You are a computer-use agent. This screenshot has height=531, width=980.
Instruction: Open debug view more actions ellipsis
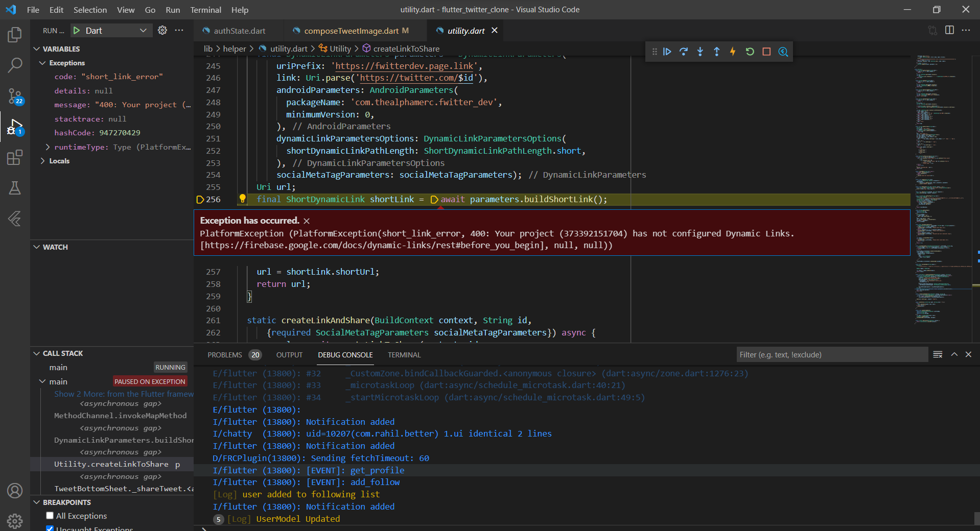tap(179, 31)
